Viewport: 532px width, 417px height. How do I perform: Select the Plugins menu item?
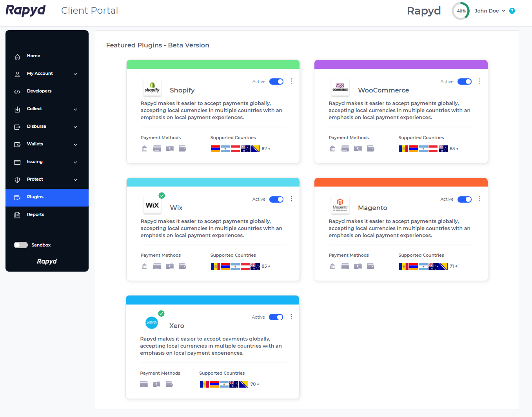(47, 198)
